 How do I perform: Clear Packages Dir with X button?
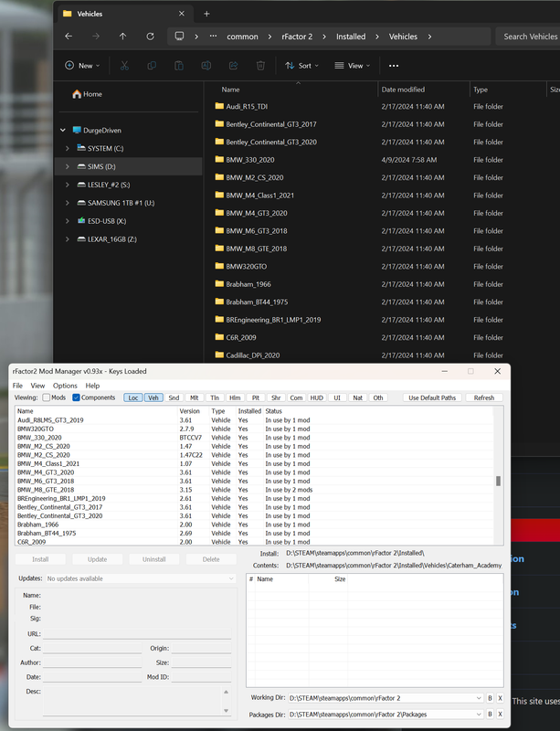(x=500, y=715)
